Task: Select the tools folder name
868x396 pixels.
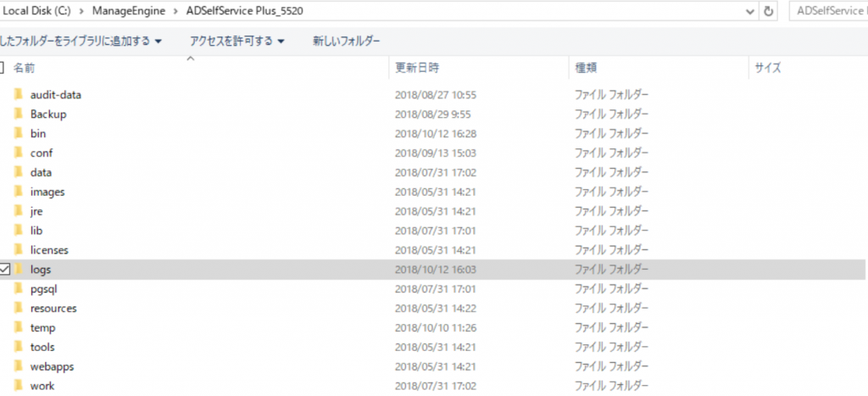Action: click(42, 347)
